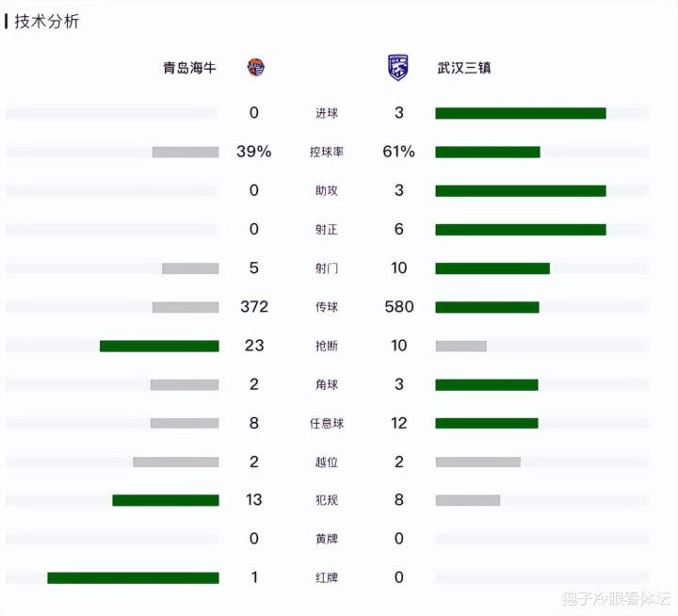Click the 372 passes value

pos(254,307)
